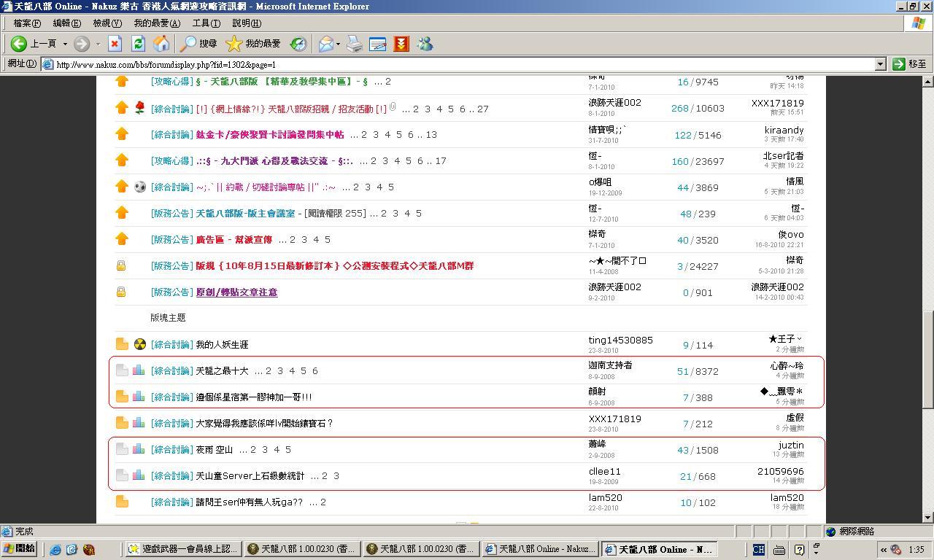The width and height of the screenshot is (934, 560).
Task: Click the Stop loading icon
Action: [115, 44]
